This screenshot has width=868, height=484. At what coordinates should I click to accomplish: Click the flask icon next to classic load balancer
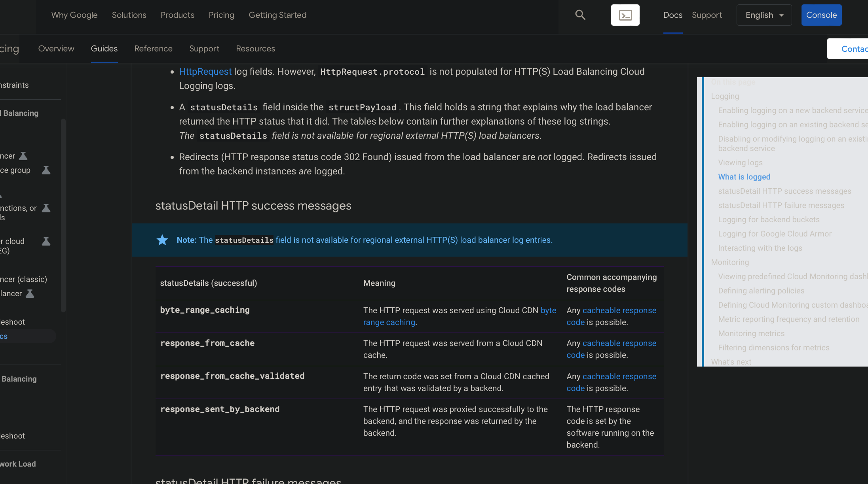click(29, 293)
